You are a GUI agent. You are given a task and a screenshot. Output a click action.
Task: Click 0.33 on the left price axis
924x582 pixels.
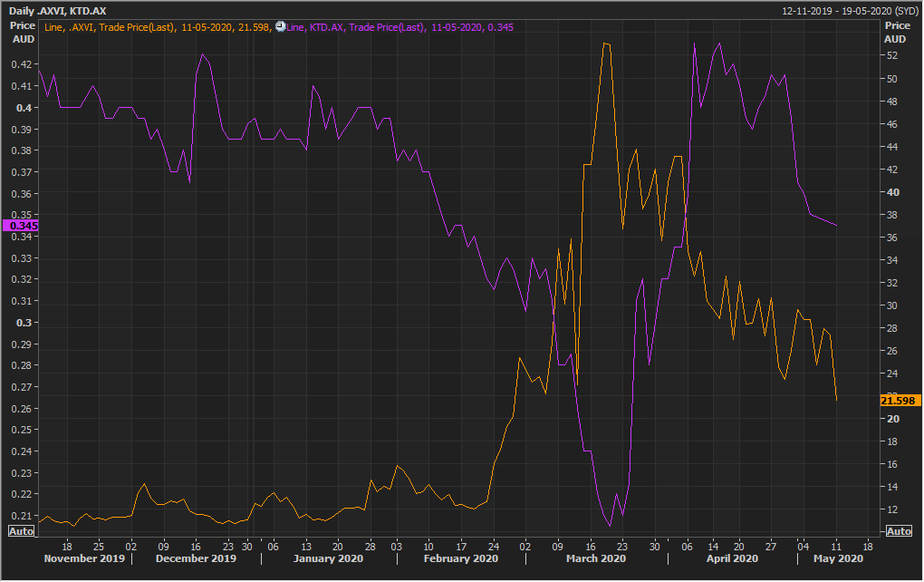point(21,258)
